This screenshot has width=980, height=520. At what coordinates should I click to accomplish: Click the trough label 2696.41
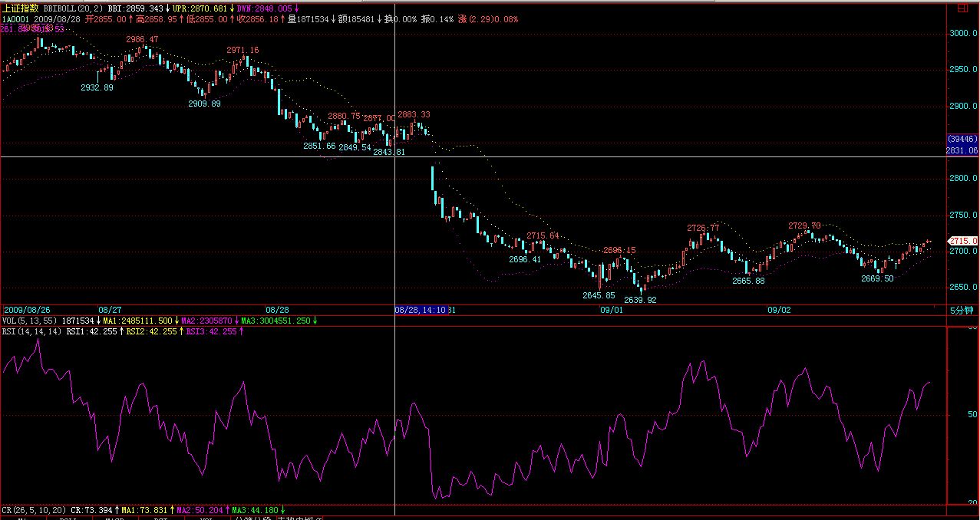(x=525, y=259)
